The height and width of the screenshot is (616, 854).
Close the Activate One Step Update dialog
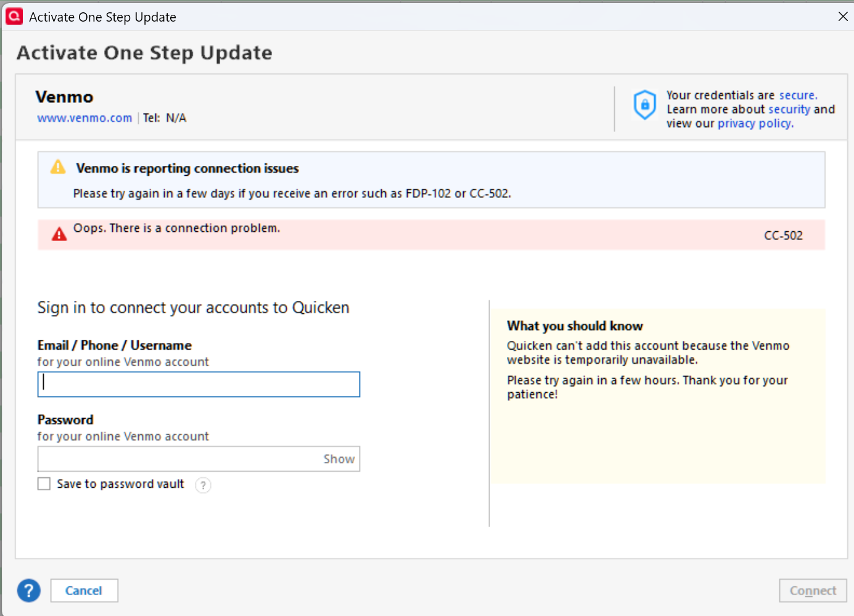tap(843, 17)
